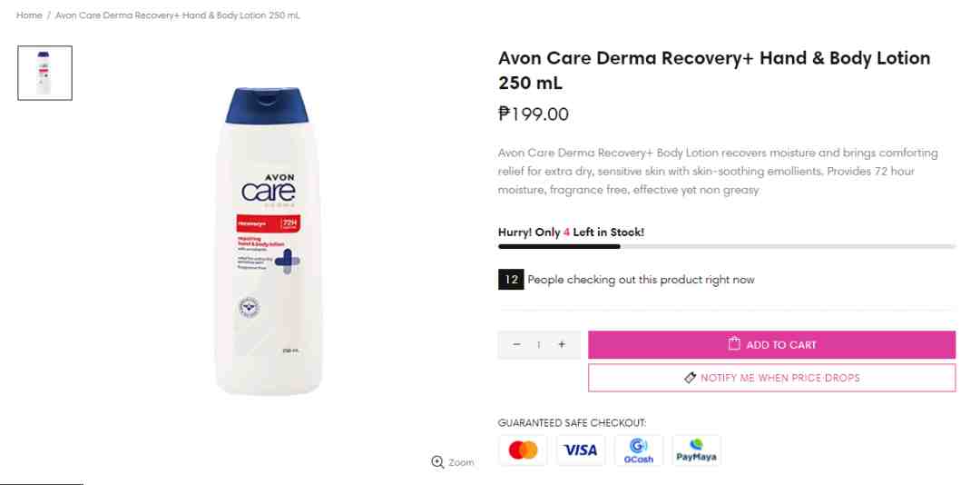The image size is (980, 485).
Task: Click the shopping bag icon in Add to Cart
Action: (734, 343)
